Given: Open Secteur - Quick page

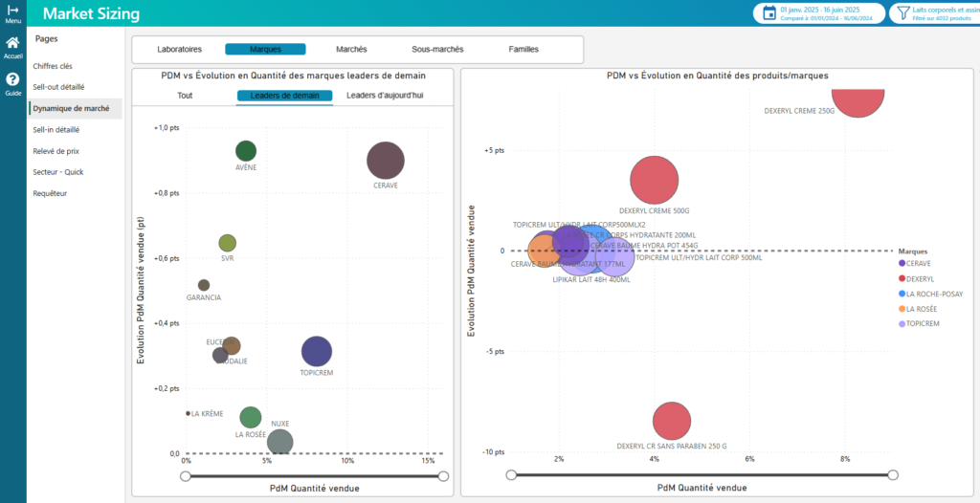Looking at the screenshot, I should pos(58,172).
